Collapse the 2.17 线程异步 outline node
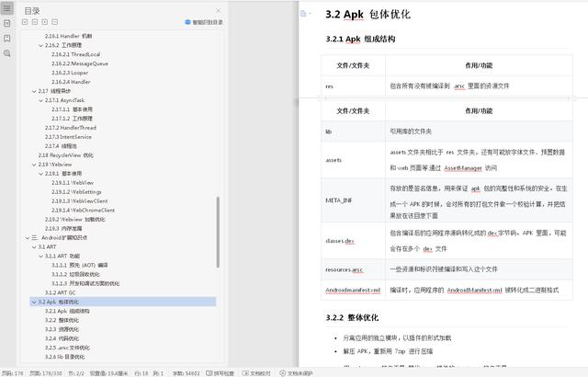 point(34,91)
